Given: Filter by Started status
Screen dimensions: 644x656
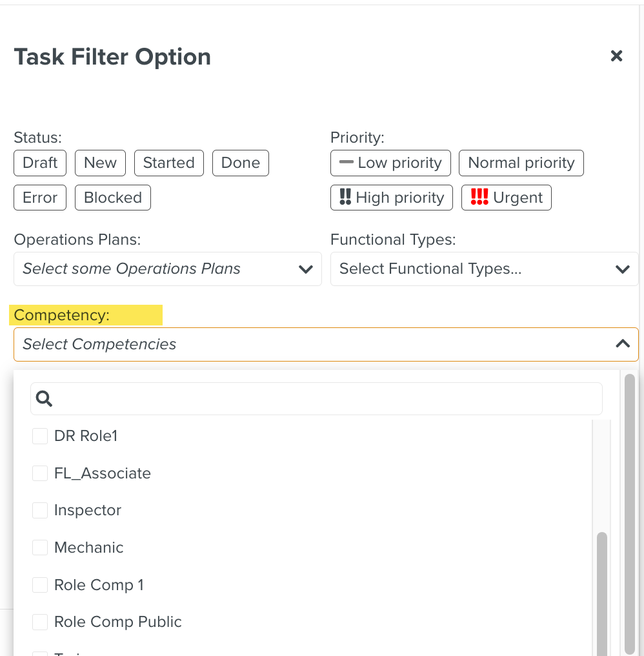Looking at the screenshot, I should click(x=169, y=163).
